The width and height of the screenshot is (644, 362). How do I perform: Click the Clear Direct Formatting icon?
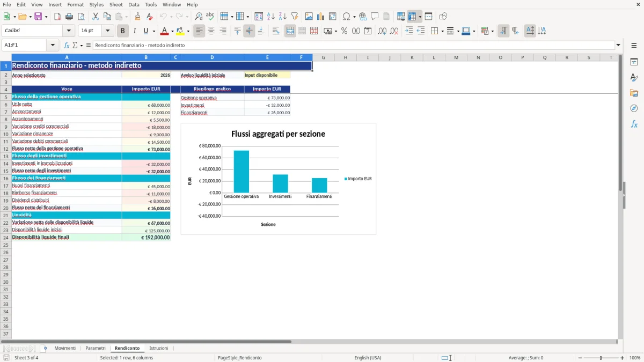(149, 17)
